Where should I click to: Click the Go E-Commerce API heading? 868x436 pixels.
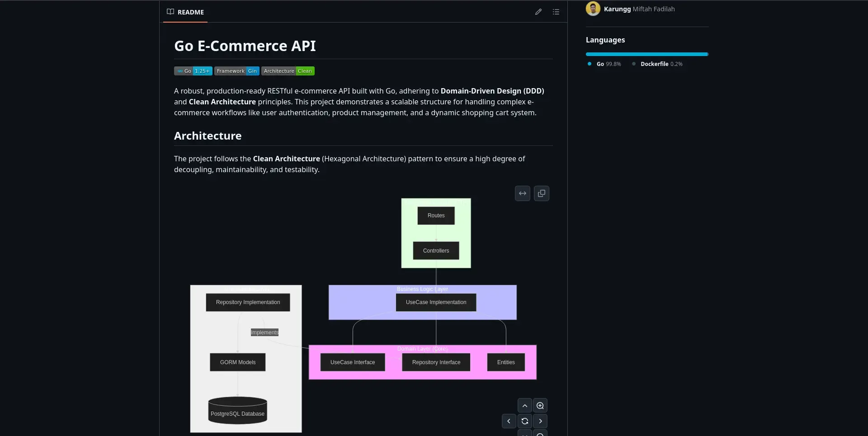click(x=245, y=46)
